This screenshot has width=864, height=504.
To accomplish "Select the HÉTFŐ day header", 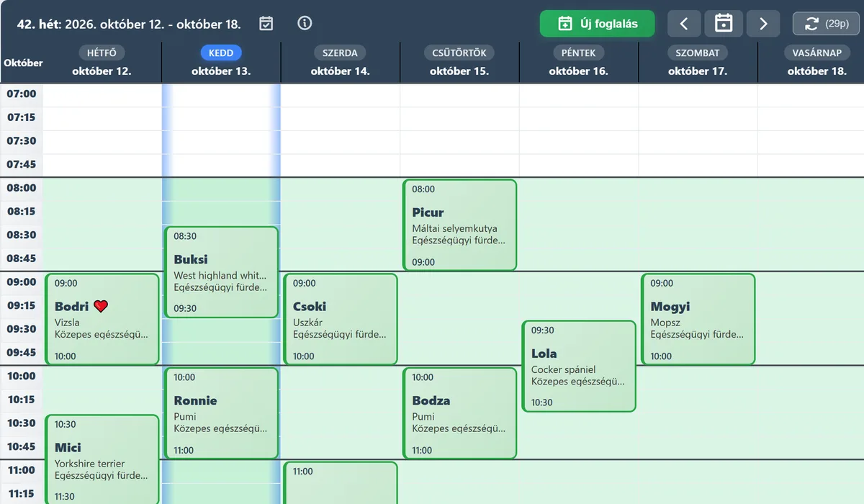I will pos(102,53).
